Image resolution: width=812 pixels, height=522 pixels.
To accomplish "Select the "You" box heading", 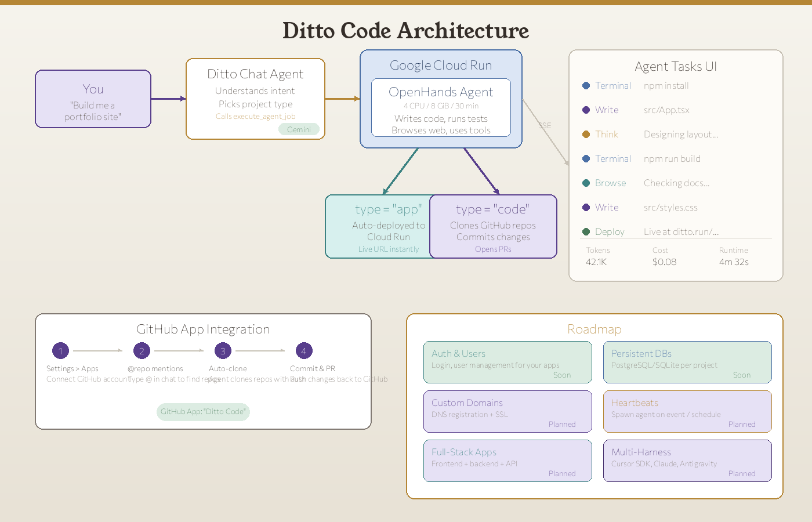I will [93, 89].
